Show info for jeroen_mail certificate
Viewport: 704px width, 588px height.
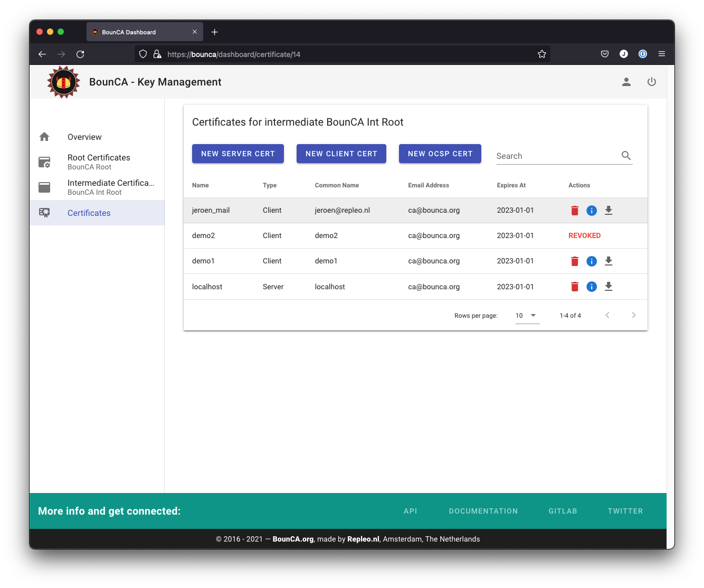click(x=592, y=211)
